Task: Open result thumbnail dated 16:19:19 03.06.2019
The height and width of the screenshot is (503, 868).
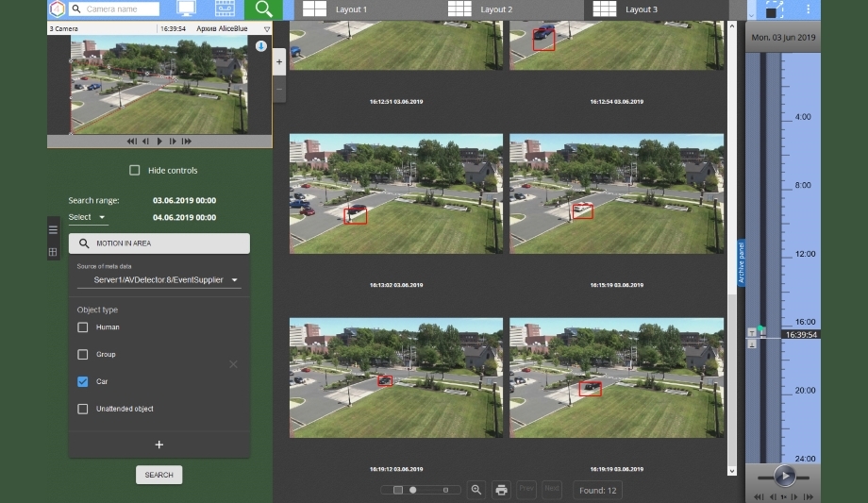Action: tap(616, 377)
